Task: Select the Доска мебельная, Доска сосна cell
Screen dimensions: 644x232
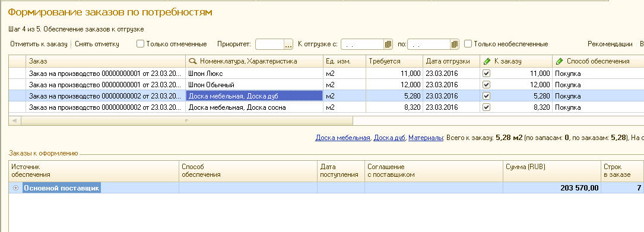Action: point(254,107)
